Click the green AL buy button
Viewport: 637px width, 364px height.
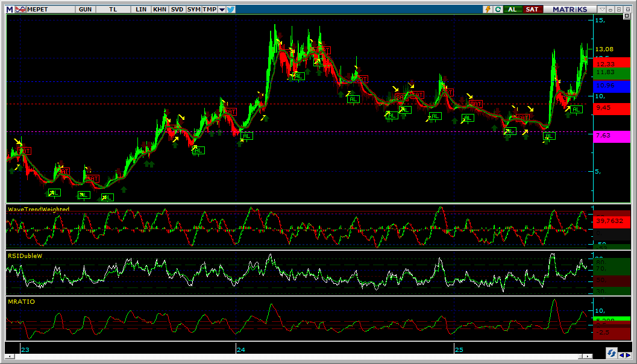tap(513, 9)
